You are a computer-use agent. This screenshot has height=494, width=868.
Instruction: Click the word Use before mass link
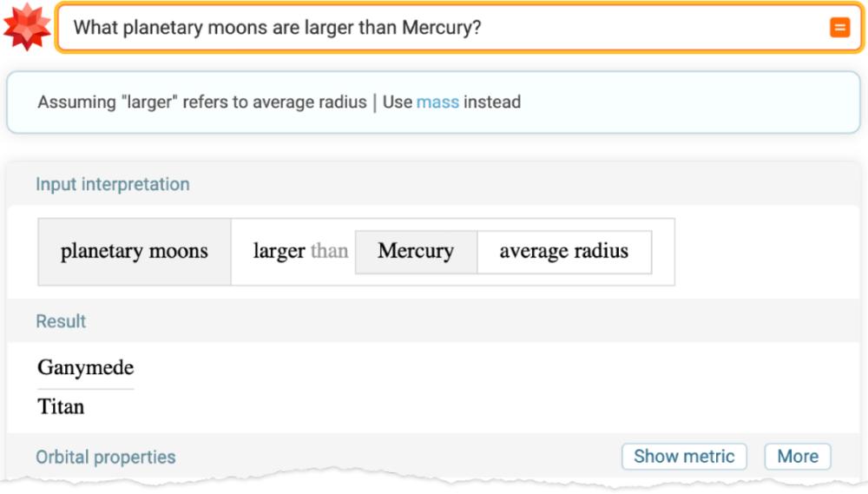coord(398,102)
